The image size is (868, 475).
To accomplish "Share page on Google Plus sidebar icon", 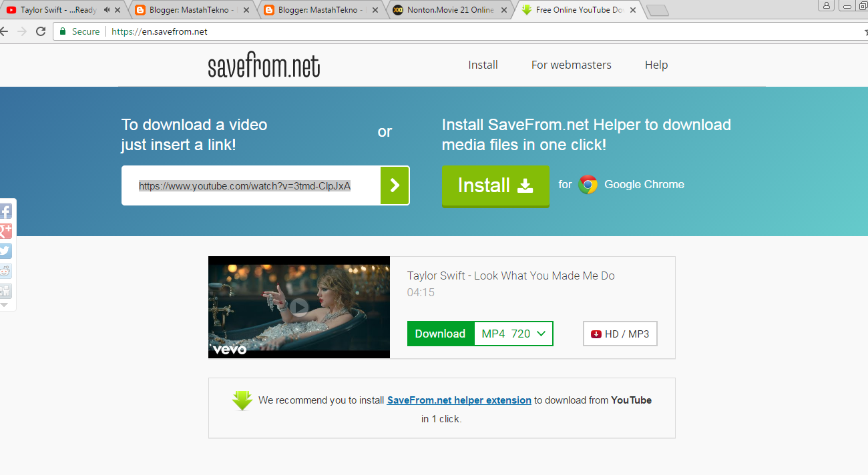I will 5,231.
